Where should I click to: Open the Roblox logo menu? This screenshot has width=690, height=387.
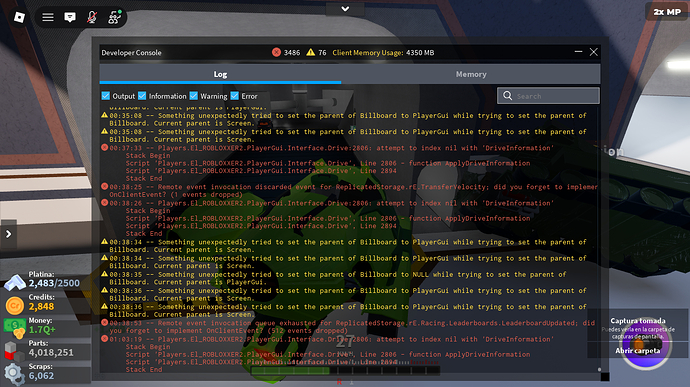[19, 17]
